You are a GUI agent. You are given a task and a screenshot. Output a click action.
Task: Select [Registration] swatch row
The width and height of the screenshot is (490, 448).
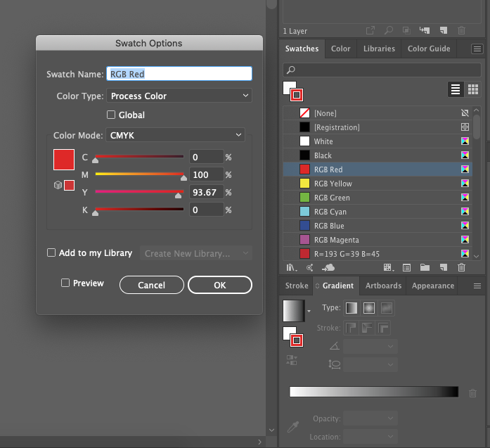378,127
